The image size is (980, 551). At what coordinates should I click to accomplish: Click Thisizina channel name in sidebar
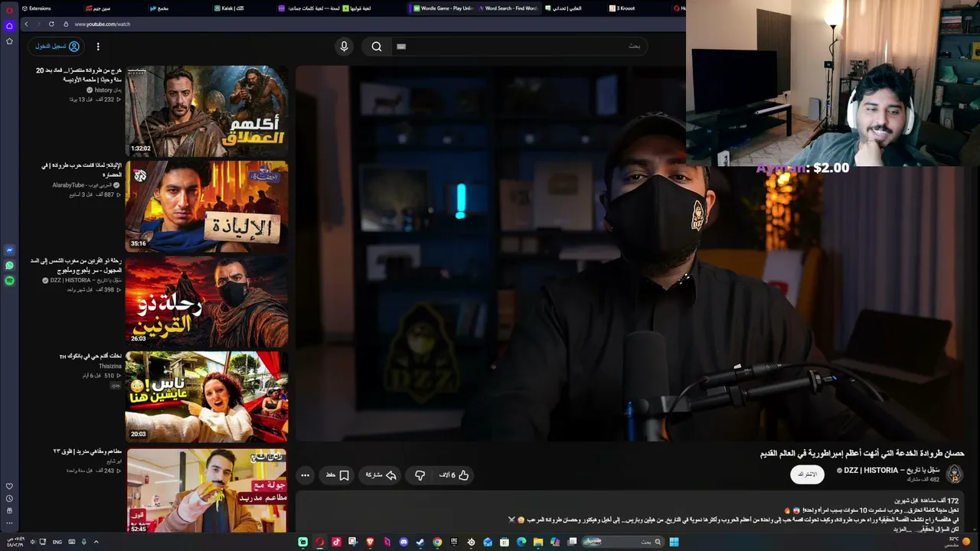pos(110,366)
